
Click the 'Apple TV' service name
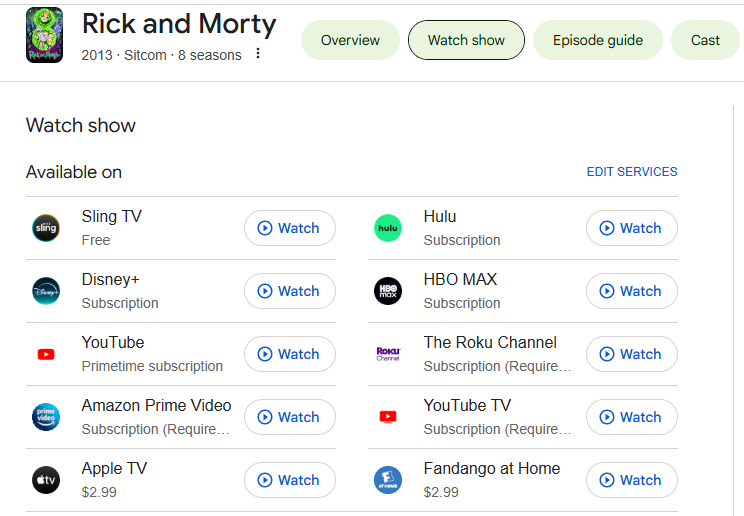point(114,469)
